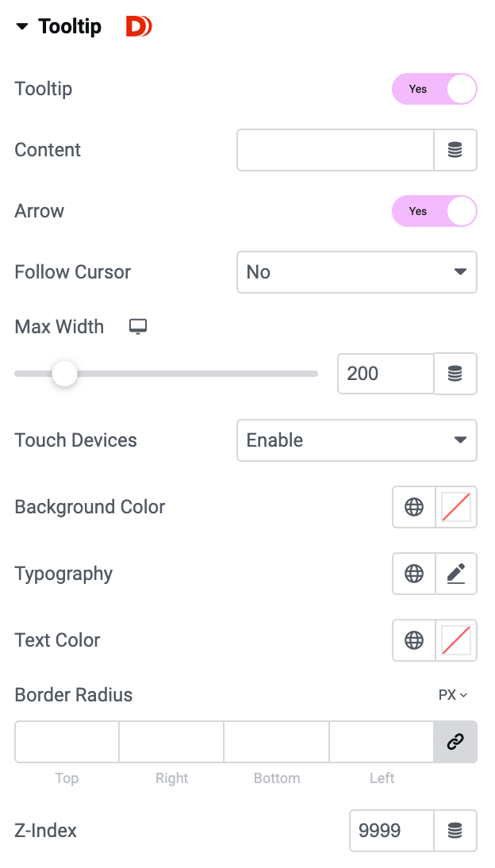This screenshot has width=495, height=868.
Task: Change Border Radius PX unit selector
Action: click(x=453, y=695)
